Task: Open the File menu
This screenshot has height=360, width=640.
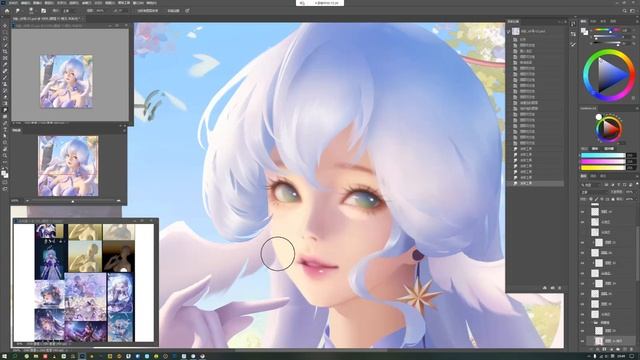Action: click(13, 3)
